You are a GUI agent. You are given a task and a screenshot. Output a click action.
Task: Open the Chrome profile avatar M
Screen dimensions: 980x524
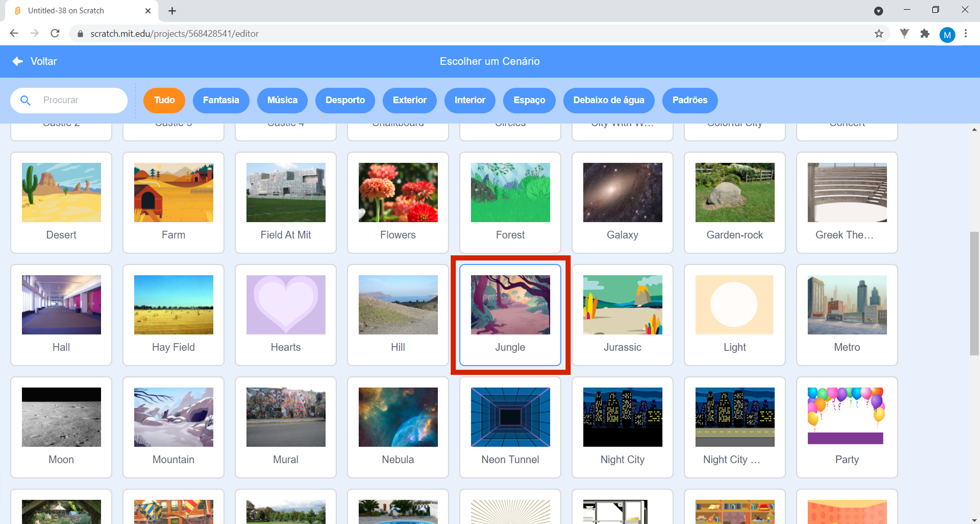[947, 35]
